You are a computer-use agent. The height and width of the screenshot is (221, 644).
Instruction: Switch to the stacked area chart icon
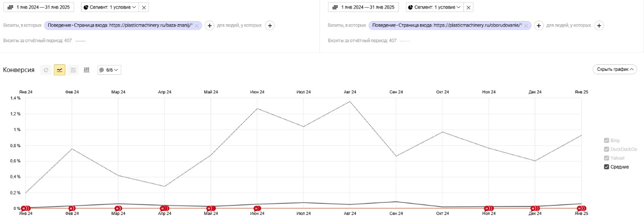tap(73, 70)
